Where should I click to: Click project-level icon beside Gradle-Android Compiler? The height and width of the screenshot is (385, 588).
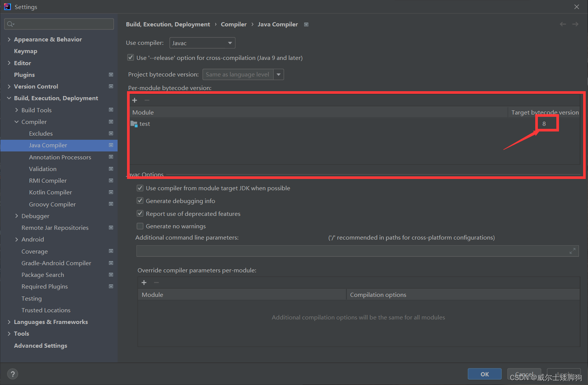[x=111, y=263]
